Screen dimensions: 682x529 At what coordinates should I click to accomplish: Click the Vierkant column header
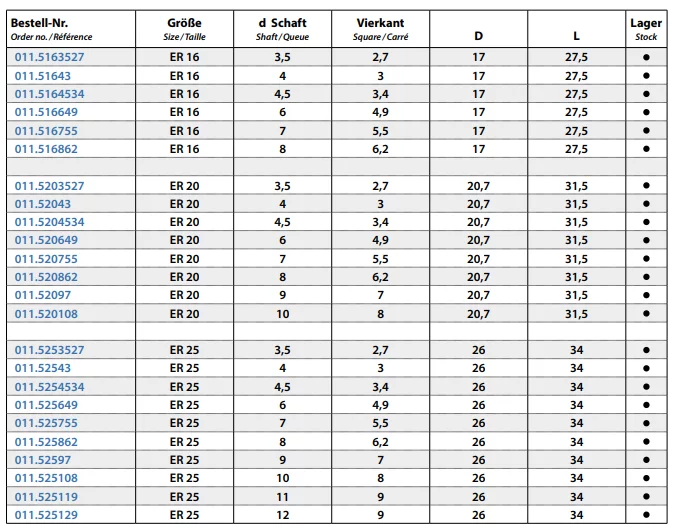coord(380,29)
